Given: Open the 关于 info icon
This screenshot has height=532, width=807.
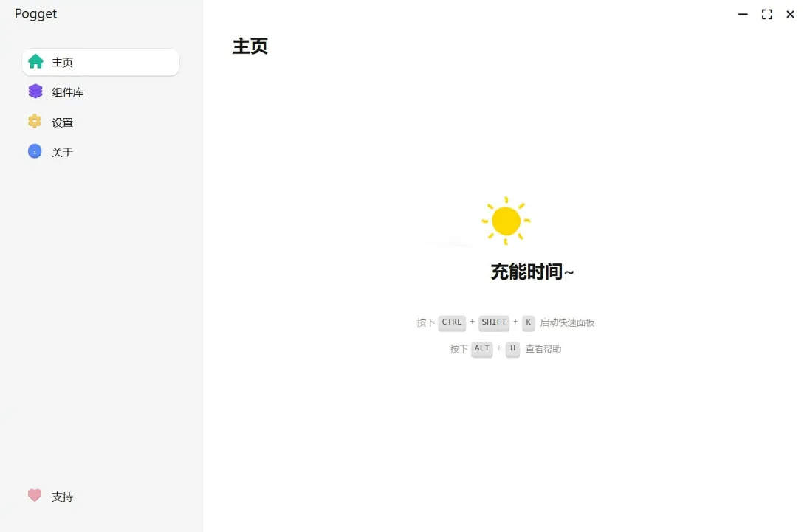Looking at the screenshot, I should pyautogui.click(x=35, y=151).
